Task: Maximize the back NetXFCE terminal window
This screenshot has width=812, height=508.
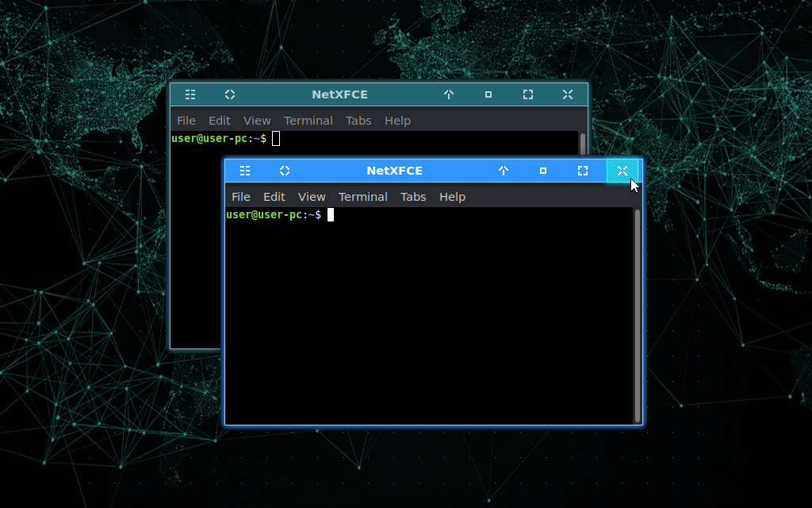Action: tap(527, 94)
